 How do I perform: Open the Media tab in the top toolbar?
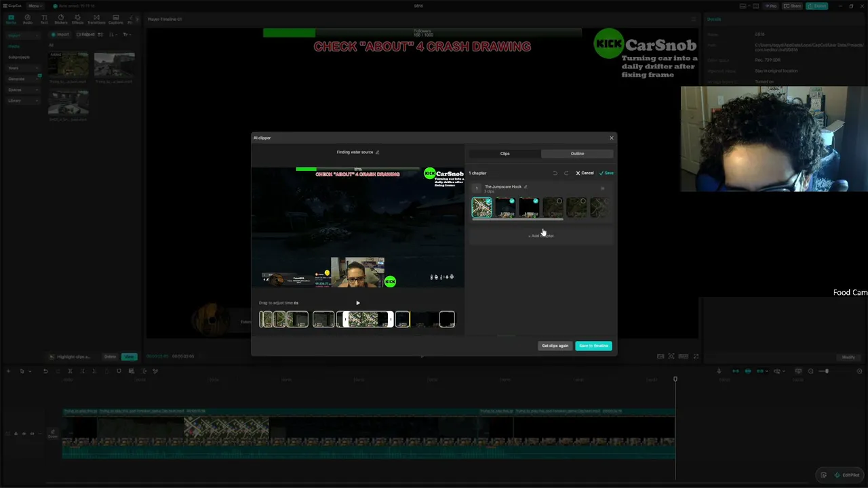(x=11, y=19)
